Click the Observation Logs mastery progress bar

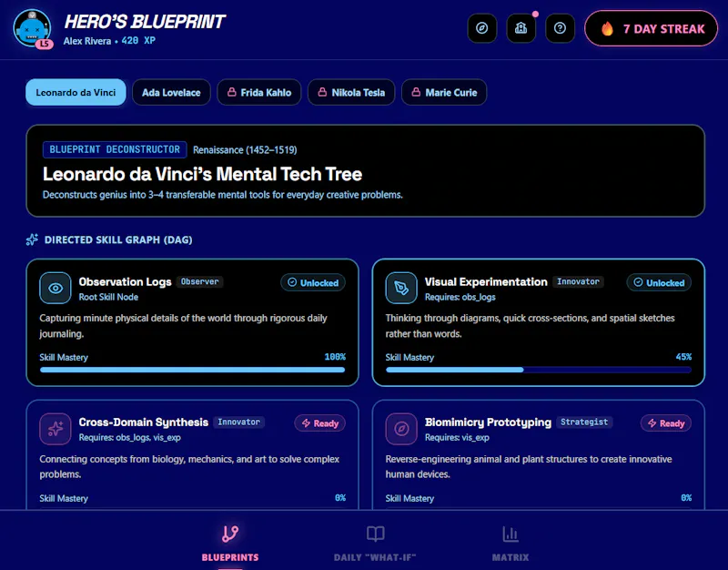tap(192, 370)
